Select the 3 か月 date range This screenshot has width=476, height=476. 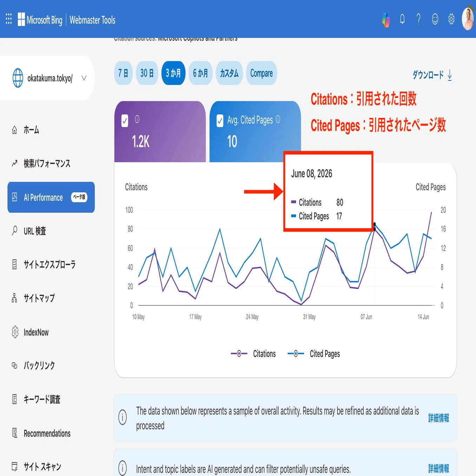[x=173, y=73]
